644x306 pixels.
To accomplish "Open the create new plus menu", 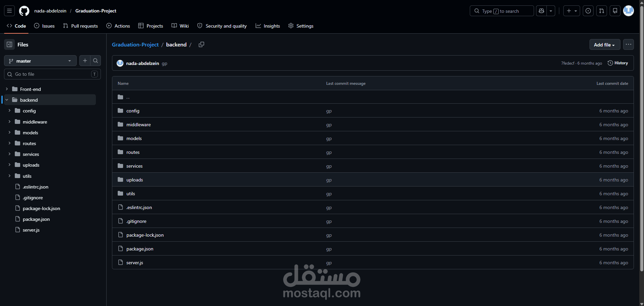I will pyautogui.click(x=572, y=11).
